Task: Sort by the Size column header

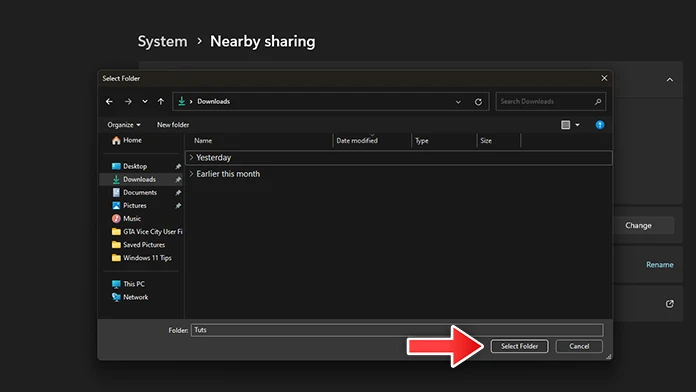Action: [486, 141]
